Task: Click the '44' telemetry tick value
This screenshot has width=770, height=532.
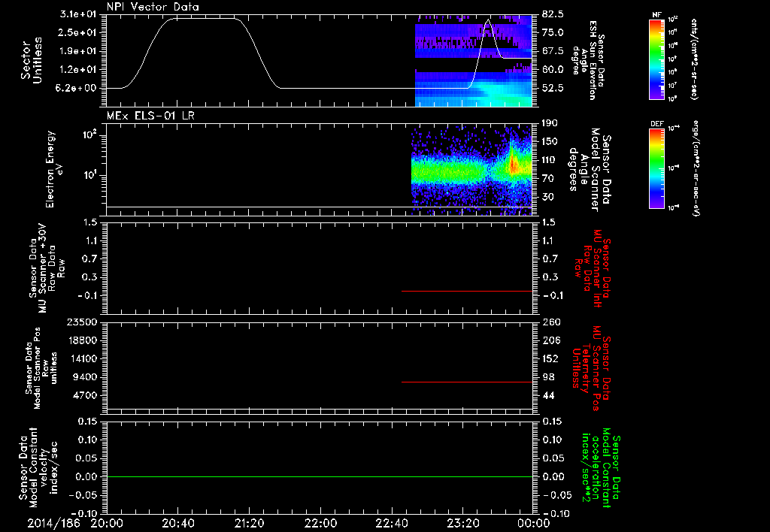Action: (548, 395)
